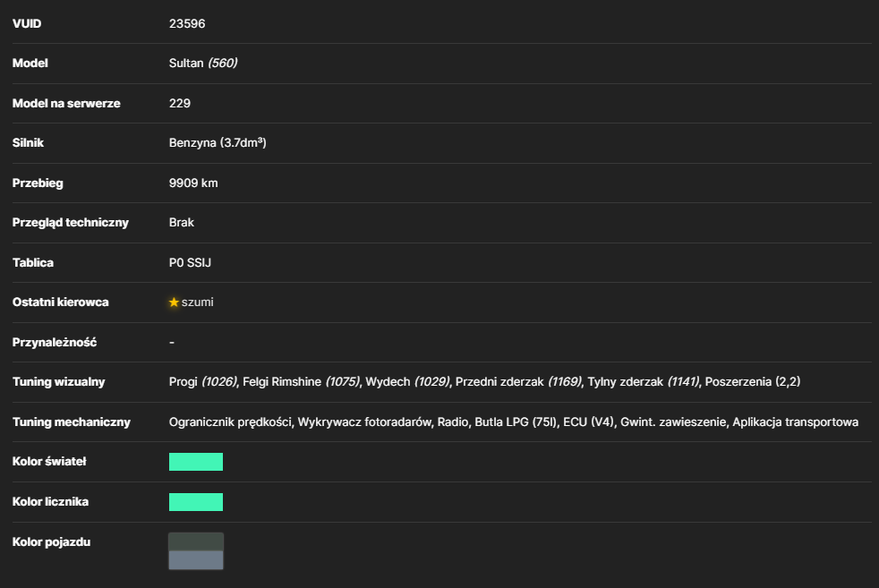Click the gold star next to szumi
Screen dimensions: 879x588
(174, 303)
